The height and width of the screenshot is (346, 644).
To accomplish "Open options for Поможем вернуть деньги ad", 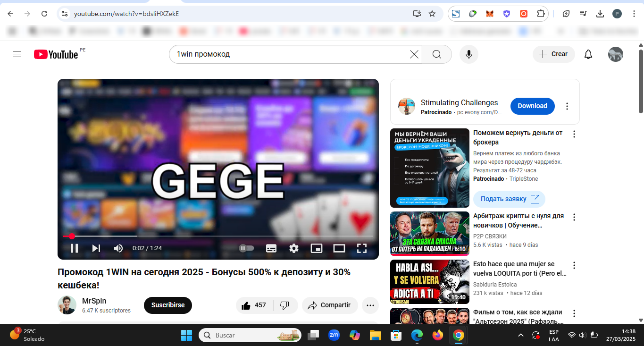I will pos(574,134).
